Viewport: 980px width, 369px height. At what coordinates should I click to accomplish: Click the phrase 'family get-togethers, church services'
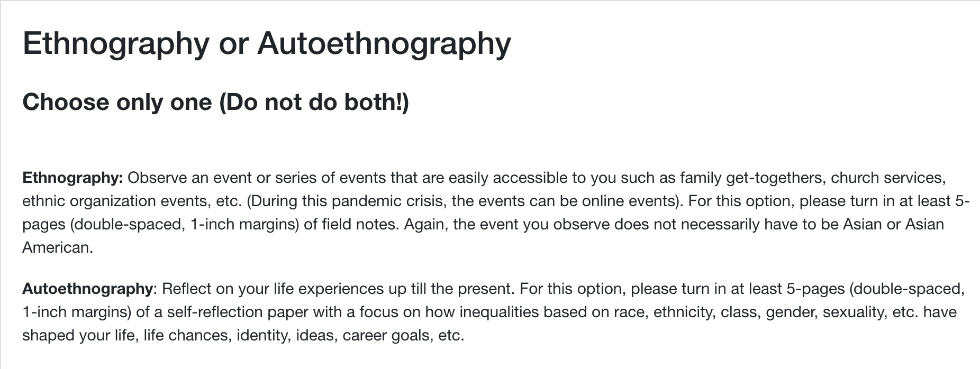(x=812, y=178)
